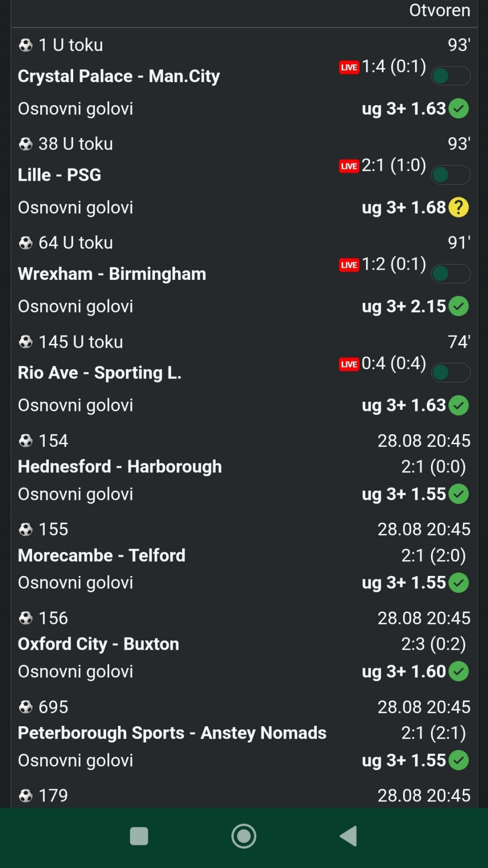Tap the LIVE badge for Wrexham - Birmingham
488x868 pixels.
pyautogui.click(x=349, y=265)
